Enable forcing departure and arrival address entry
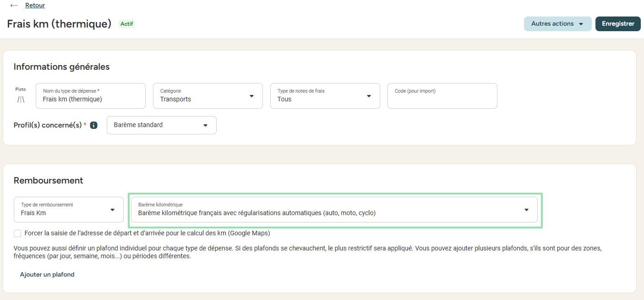This screenshot has height=300, width=644. coord(17,233)
